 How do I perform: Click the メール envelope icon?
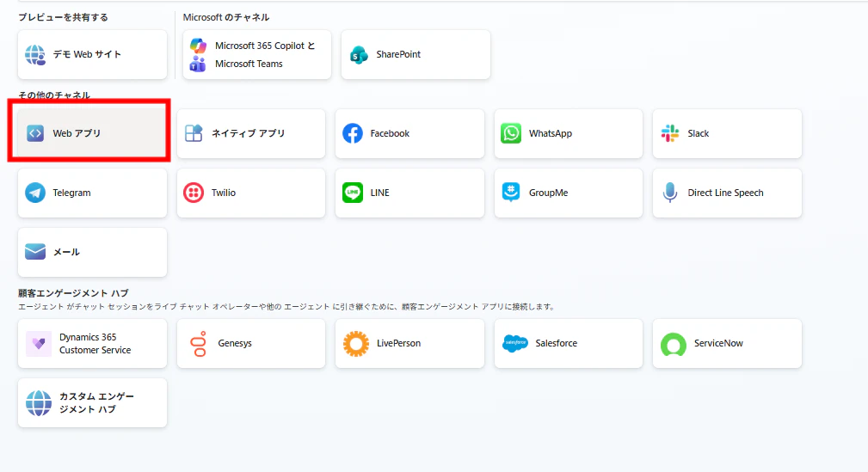point(35,252)
